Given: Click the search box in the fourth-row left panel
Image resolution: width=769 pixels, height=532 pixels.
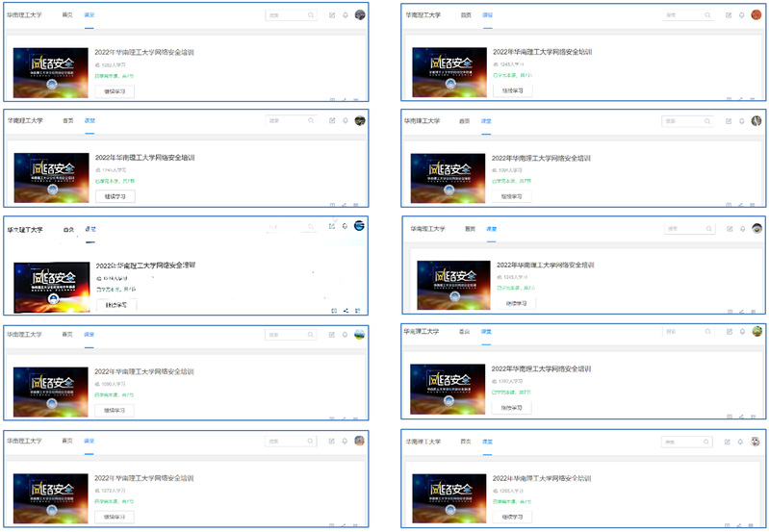Looking at the screenshot, I should pos(291,335).
